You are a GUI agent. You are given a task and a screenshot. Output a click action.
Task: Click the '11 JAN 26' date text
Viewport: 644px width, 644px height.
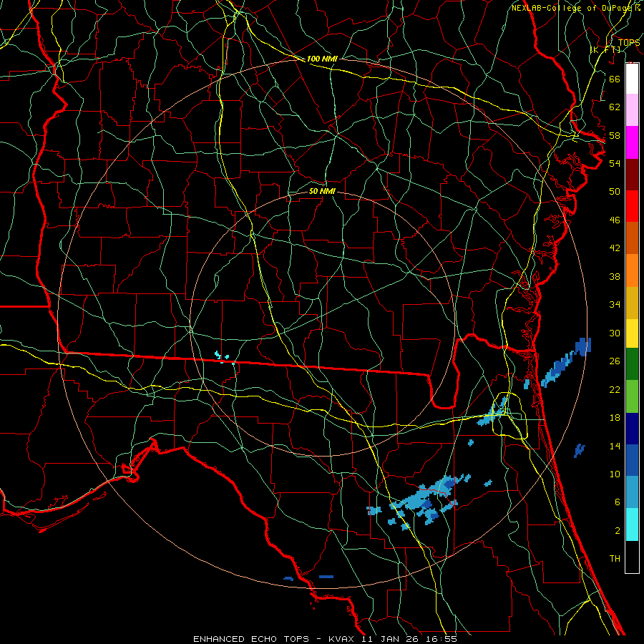(391, 639)
